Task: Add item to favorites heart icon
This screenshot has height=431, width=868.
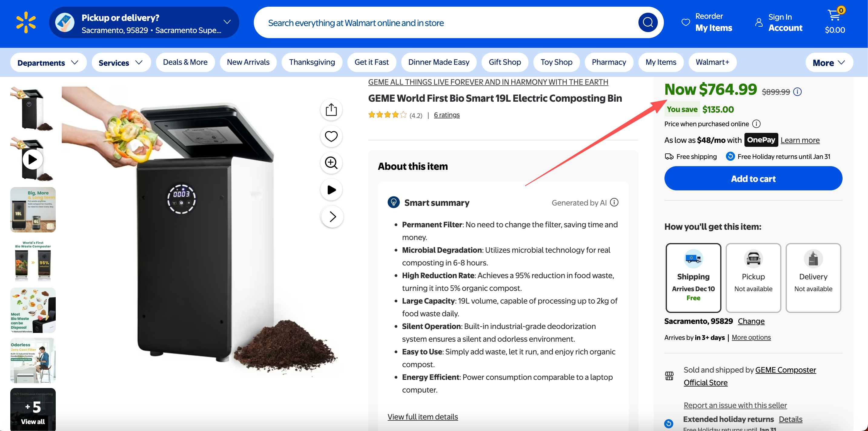Action: pos(331,136)
